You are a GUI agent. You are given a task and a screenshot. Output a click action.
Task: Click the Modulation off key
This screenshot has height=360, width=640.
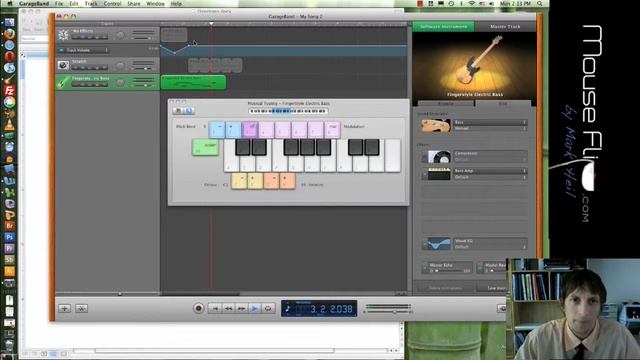[x=250, y=130]
